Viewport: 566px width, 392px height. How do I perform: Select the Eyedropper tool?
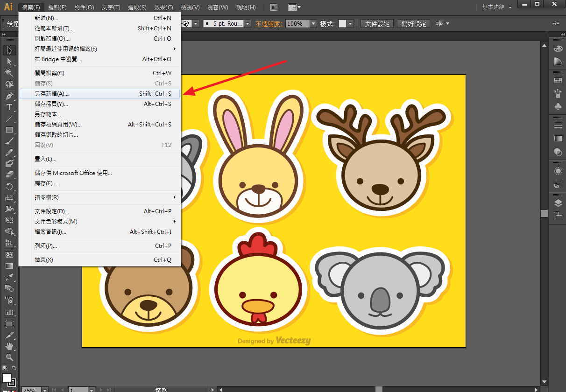click(9, 278)
